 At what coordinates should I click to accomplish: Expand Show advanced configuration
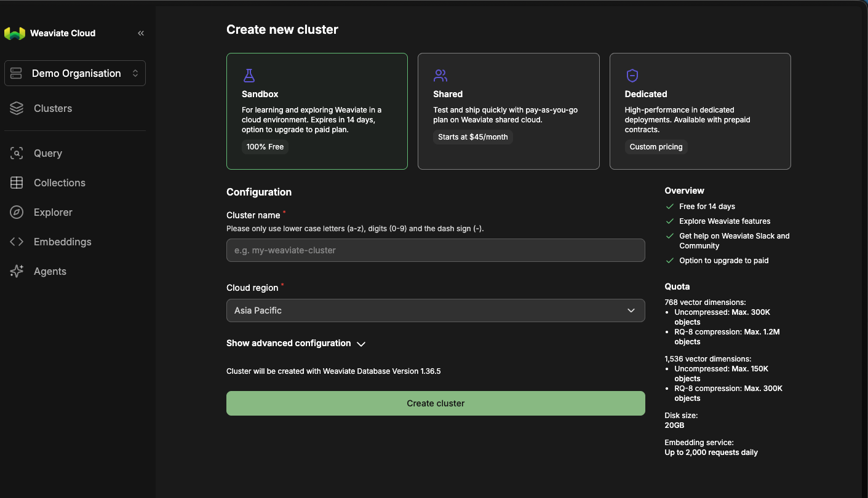(x=296, y=344)
